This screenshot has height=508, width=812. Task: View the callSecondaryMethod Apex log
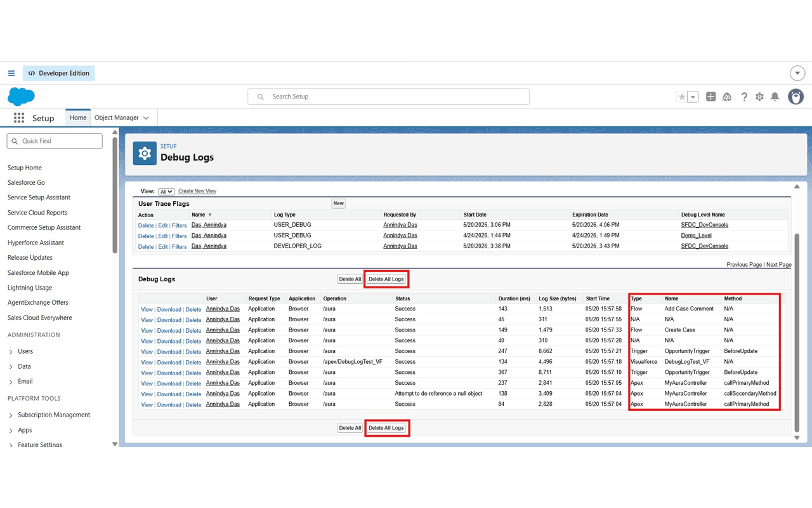[147, 394]
